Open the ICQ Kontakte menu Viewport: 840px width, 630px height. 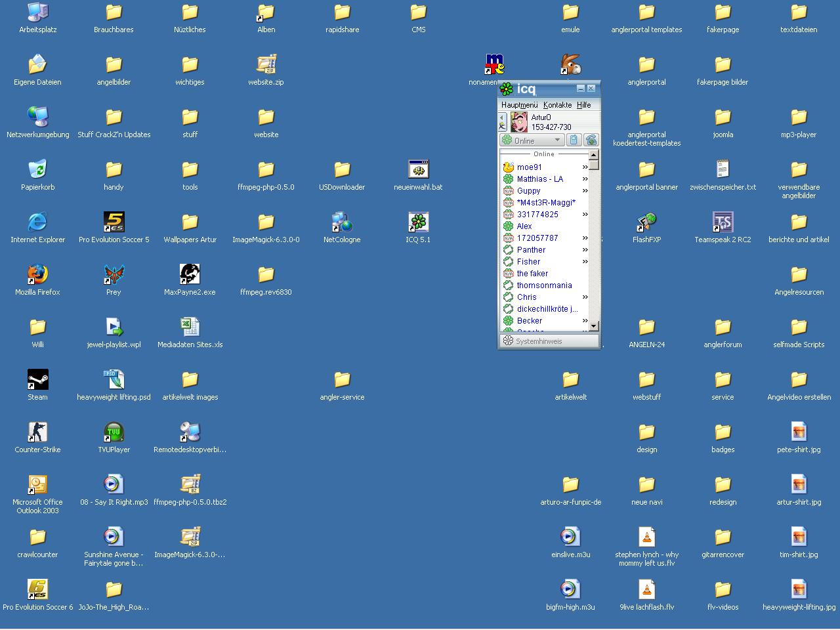(x=557, y=105)
